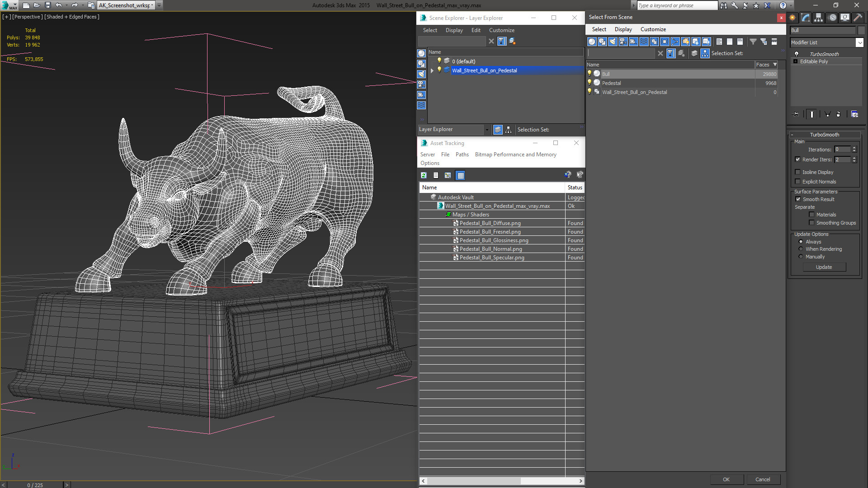Image resolution: width=868 pixels, height=488 pixels.
Task: Select Always update option
Action: 801,242
